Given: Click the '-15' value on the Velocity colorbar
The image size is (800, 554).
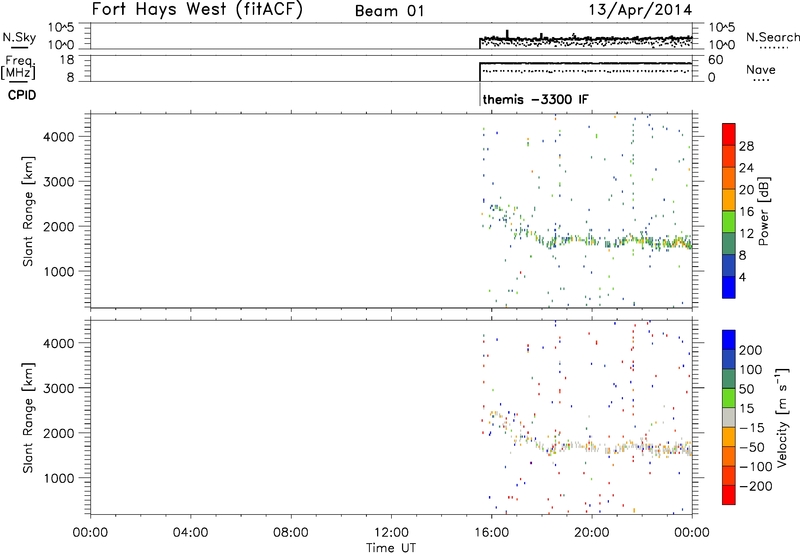Looking at the screenshot, I should click(752, 429).
